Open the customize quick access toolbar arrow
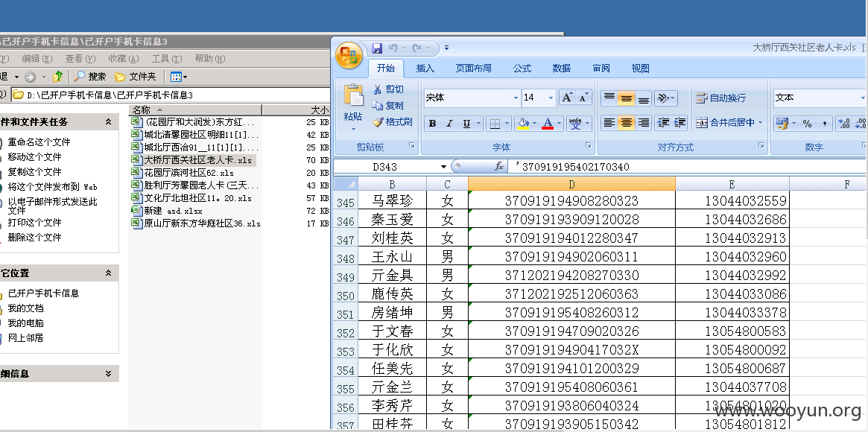Screen dimensions: 868x432 tap(447, 48)
